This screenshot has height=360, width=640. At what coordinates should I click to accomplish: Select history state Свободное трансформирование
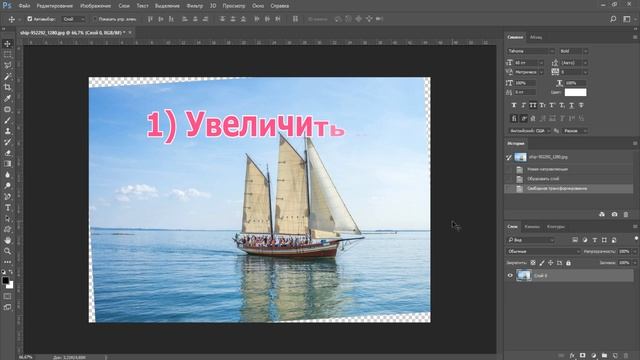pos(569,189)
